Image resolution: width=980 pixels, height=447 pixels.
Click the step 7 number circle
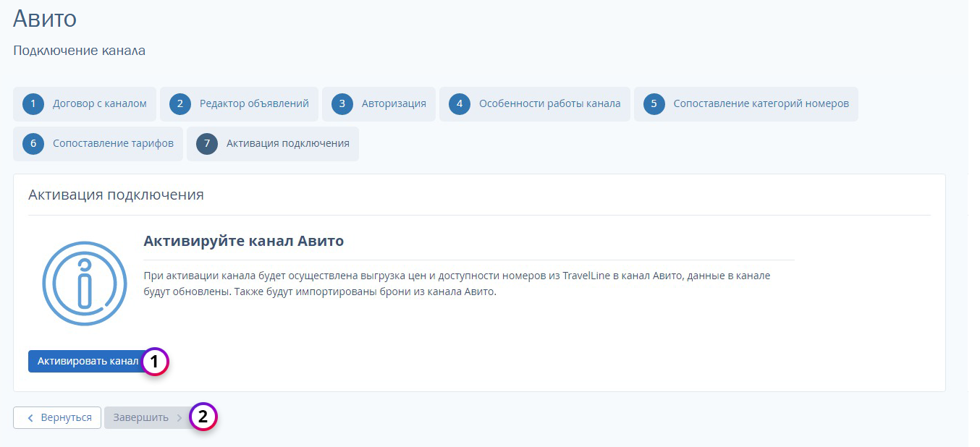coord(207,143)
